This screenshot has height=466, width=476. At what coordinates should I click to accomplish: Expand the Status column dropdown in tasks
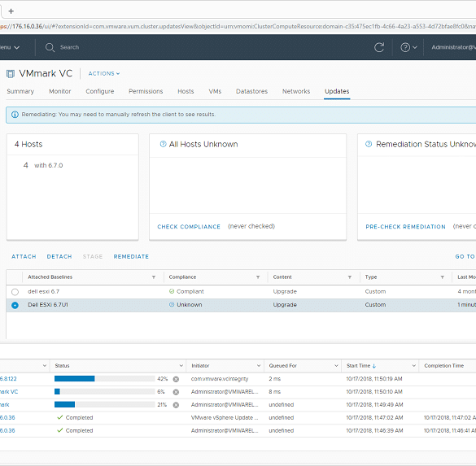tap(181, 366)
